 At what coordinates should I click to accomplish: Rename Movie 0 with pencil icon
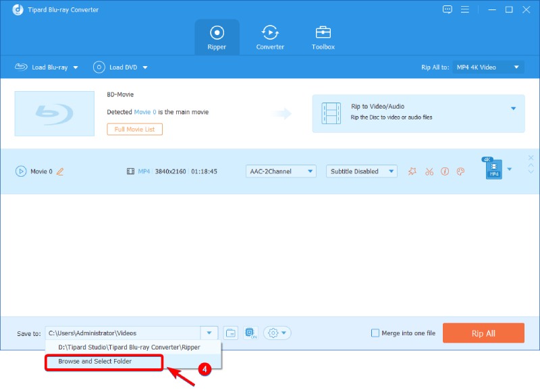click(x=60, y=171)
